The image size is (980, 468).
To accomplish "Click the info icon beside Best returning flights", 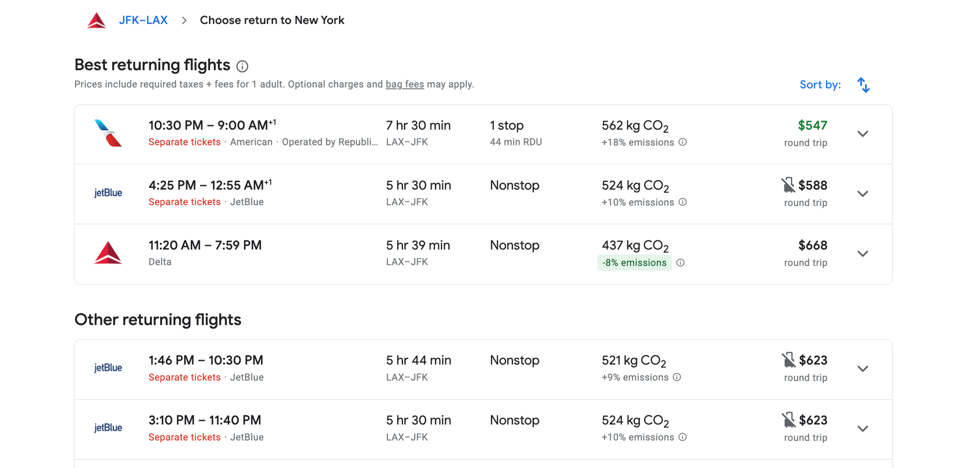I will [242, 66].
